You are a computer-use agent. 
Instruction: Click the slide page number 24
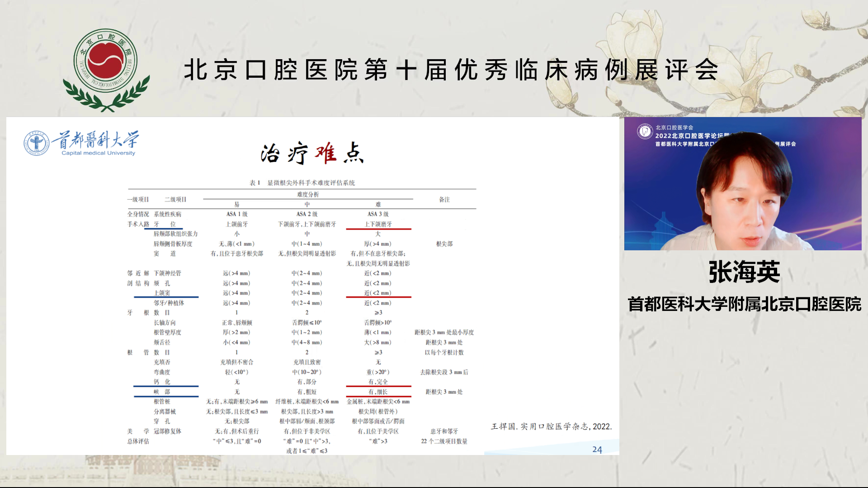(597, 450)
